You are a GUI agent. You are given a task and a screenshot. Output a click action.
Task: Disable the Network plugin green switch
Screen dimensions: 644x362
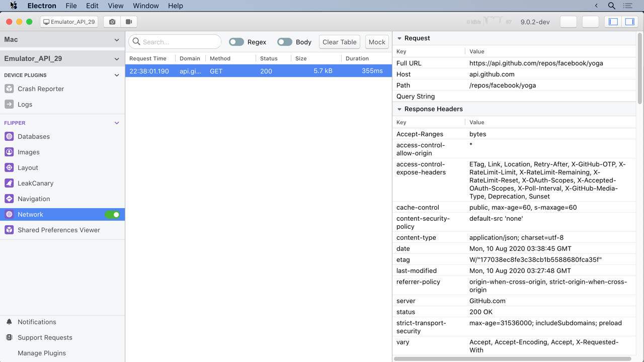(112, 215)
